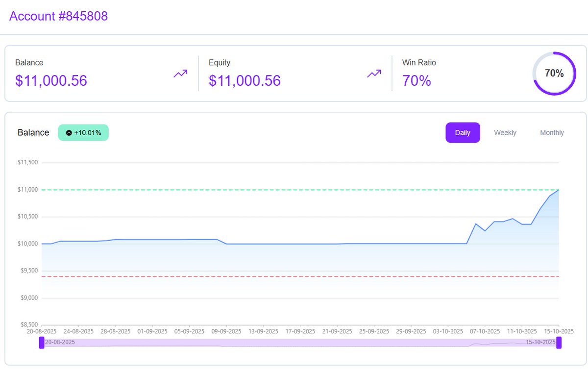Click the $8,500 y-axis label
This screenshot has height=370, width=588.
coord(29,325)
